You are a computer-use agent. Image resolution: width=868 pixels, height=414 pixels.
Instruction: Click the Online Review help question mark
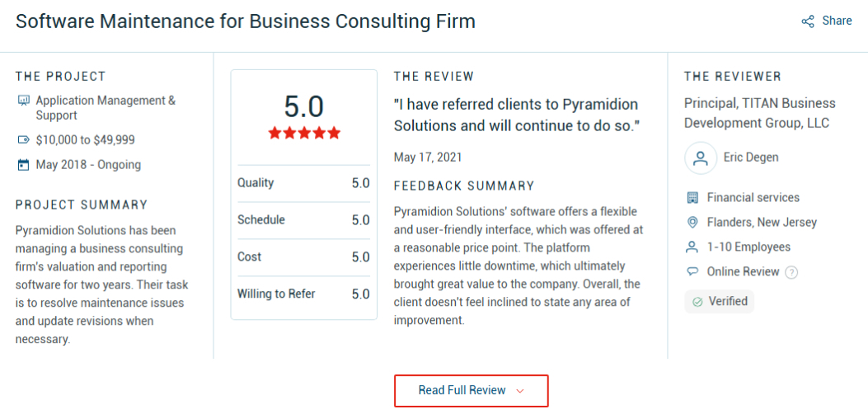791,272
